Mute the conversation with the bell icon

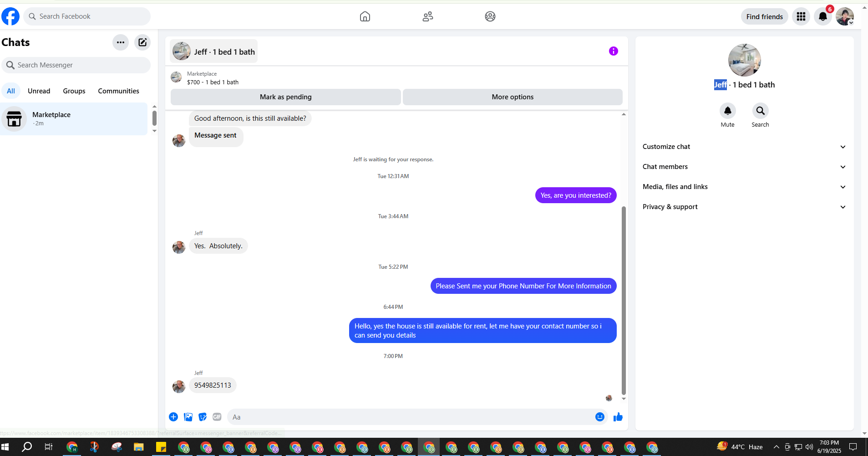tap(728, 111)
